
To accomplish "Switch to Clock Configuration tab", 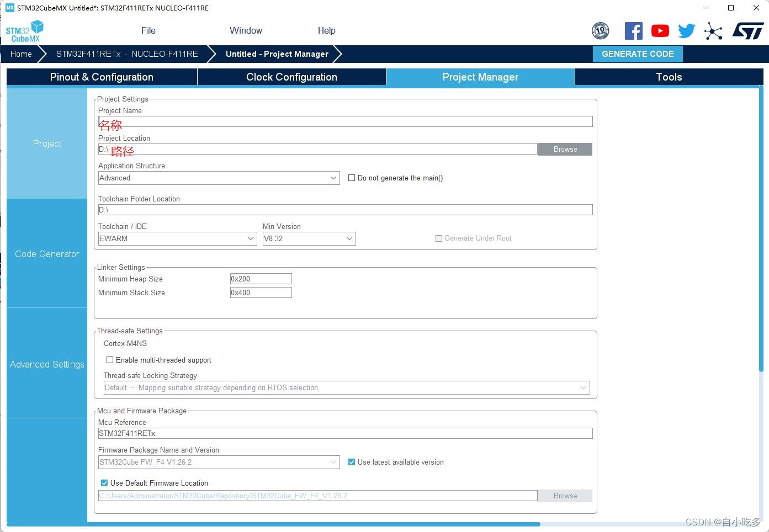I will (x=291, y=77).
